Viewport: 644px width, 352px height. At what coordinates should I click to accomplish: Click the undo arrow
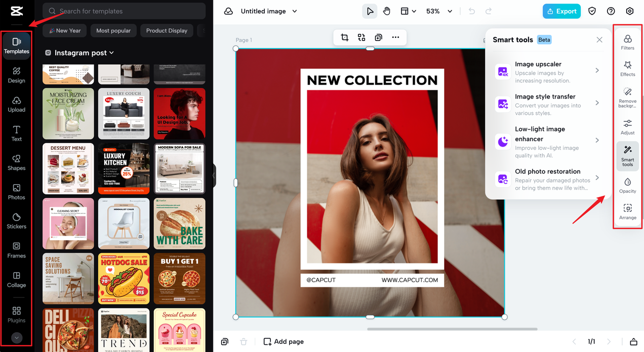coord(472,11)
